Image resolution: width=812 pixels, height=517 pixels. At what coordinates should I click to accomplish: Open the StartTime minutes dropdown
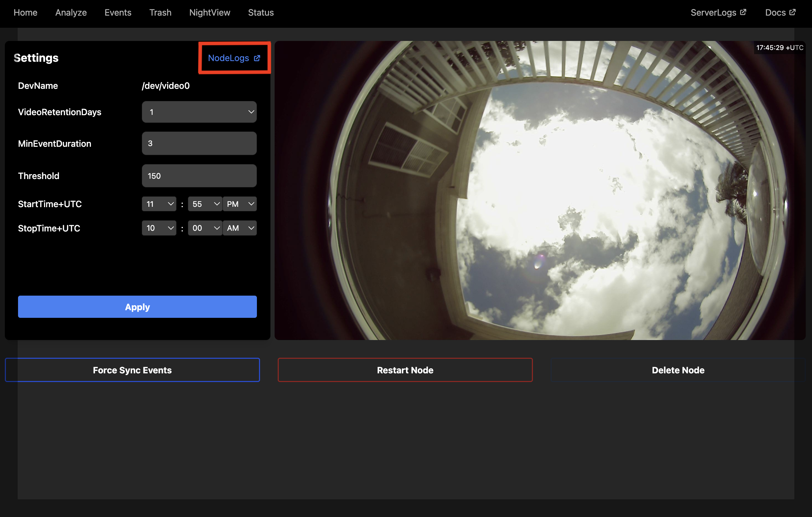(205, 204)
